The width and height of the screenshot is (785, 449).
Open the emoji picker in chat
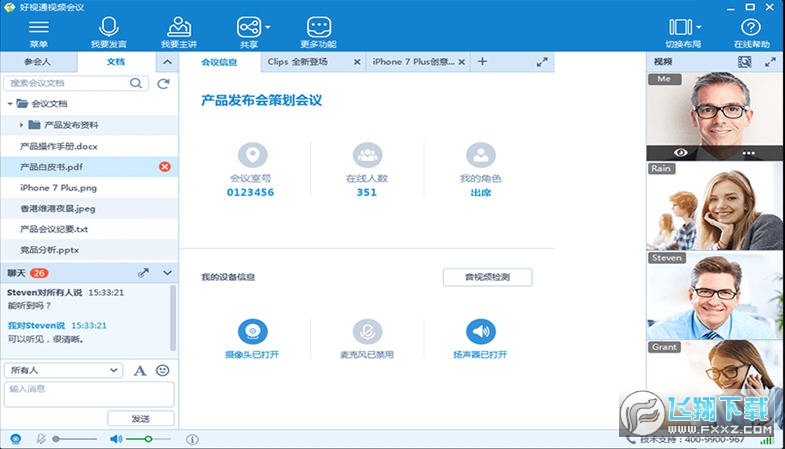162,370
